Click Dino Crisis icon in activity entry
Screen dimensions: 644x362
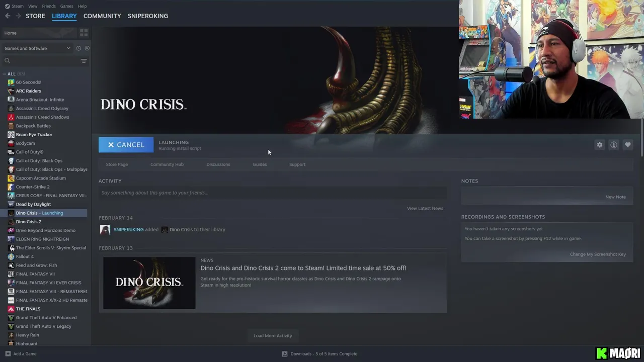165,230
